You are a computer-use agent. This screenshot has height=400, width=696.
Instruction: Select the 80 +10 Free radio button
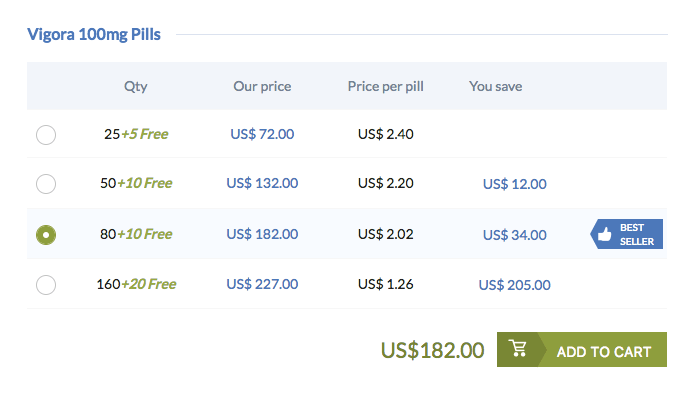(46, 235)
